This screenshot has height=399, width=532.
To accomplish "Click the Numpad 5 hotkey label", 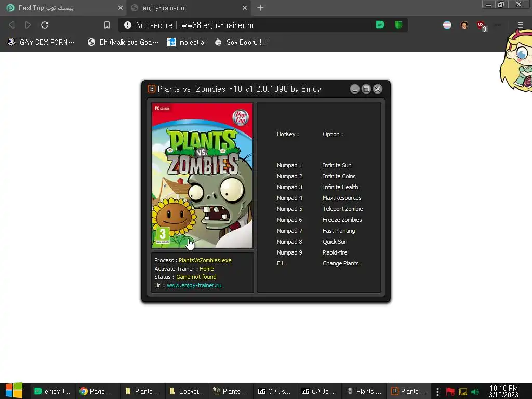I will [x=289, y=209].
